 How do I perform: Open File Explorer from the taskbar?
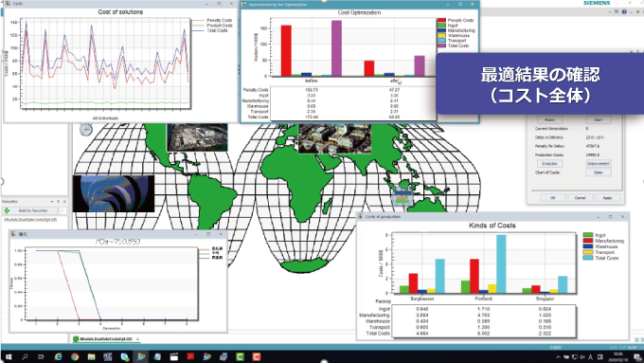pyautogui.click(x=91, y=356)
